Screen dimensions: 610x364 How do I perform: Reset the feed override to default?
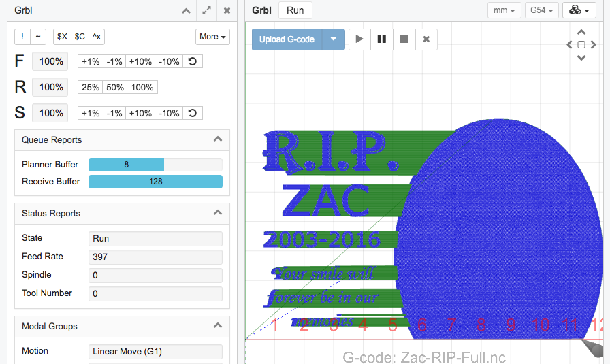point(193,61)
